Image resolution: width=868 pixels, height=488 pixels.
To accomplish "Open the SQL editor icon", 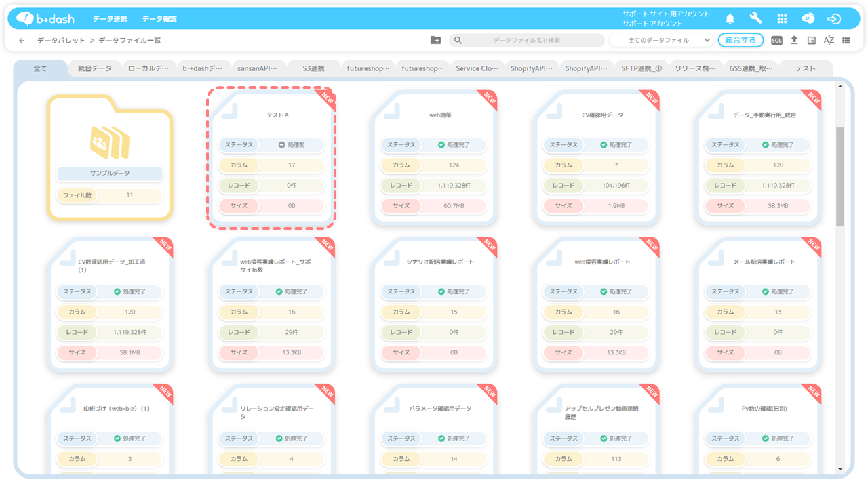I will (x=776, y=40).
